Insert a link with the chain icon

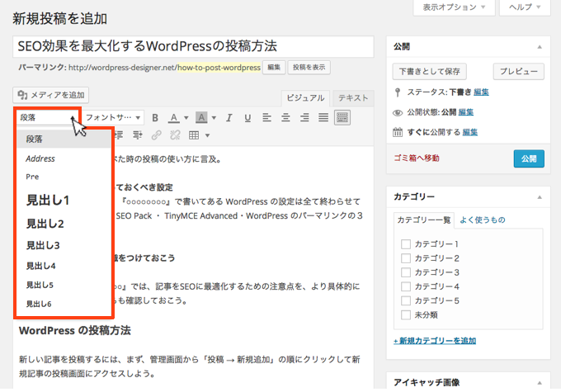(x=157, y=135)
